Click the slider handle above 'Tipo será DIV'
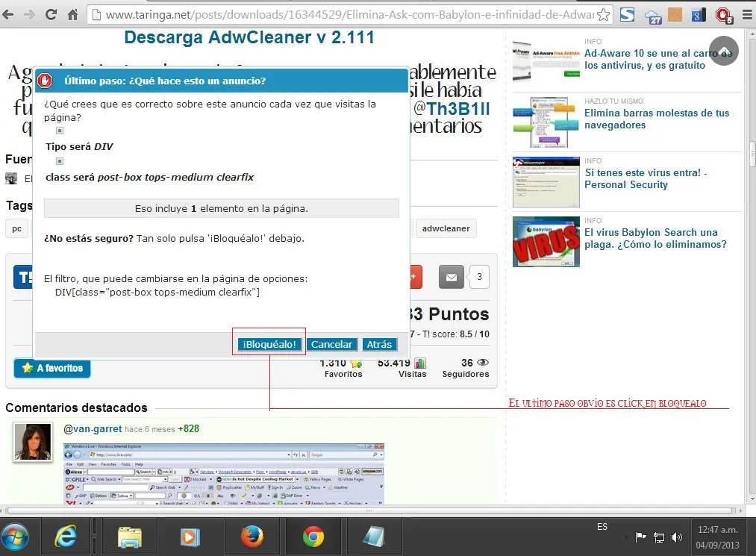This screenshot has width=756, height=556. (60, 131)
